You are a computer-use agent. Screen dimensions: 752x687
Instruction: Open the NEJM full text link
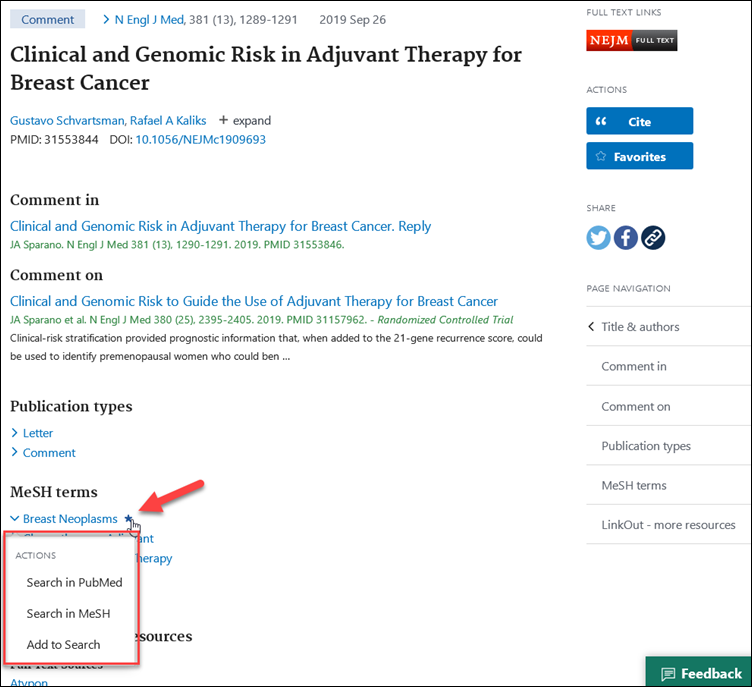click(x=631, y=40)
